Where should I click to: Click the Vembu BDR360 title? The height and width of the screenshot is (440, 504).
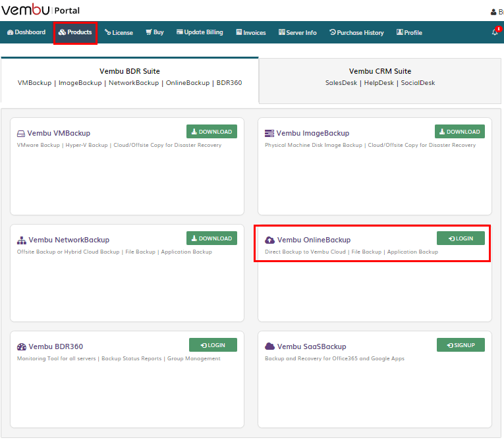(55, 346)
